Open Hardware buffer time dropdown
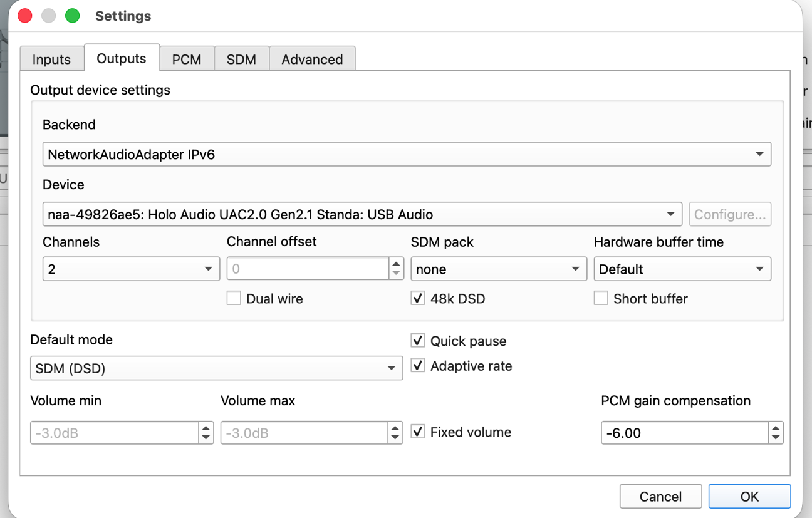The width and height of the screenshot is (812, 518). [682, 269]
